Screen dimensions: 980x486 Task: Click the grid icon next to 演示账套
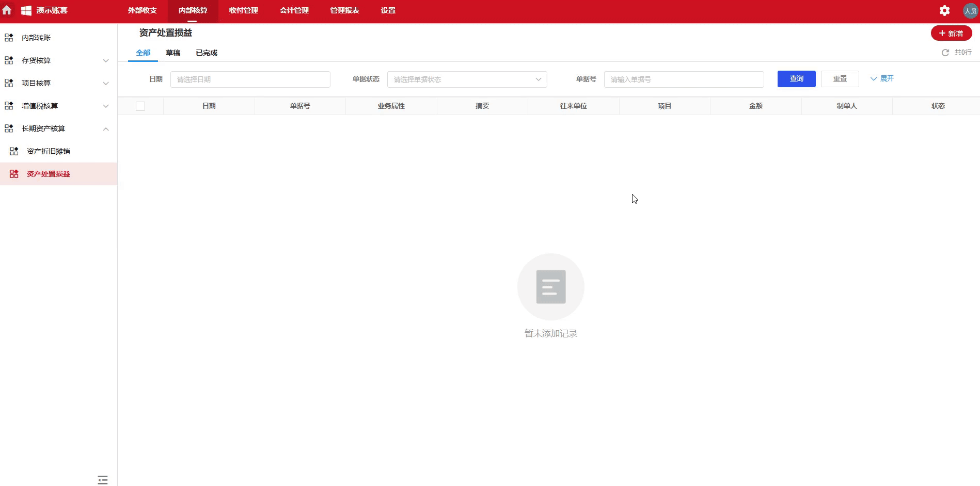tap(25, 10)
